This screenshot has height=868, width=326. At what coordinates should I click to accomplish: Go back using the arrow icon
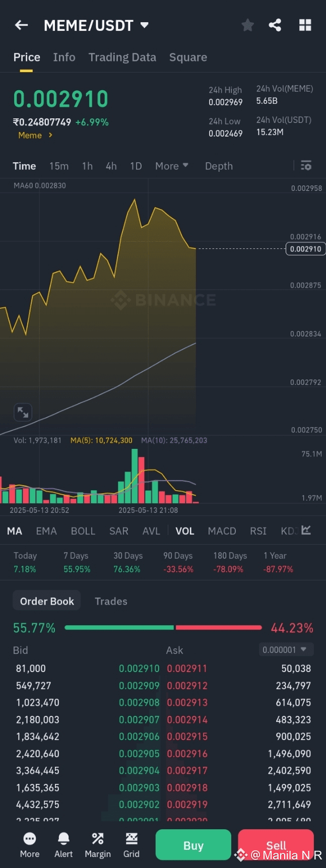[x=22, y=25]
